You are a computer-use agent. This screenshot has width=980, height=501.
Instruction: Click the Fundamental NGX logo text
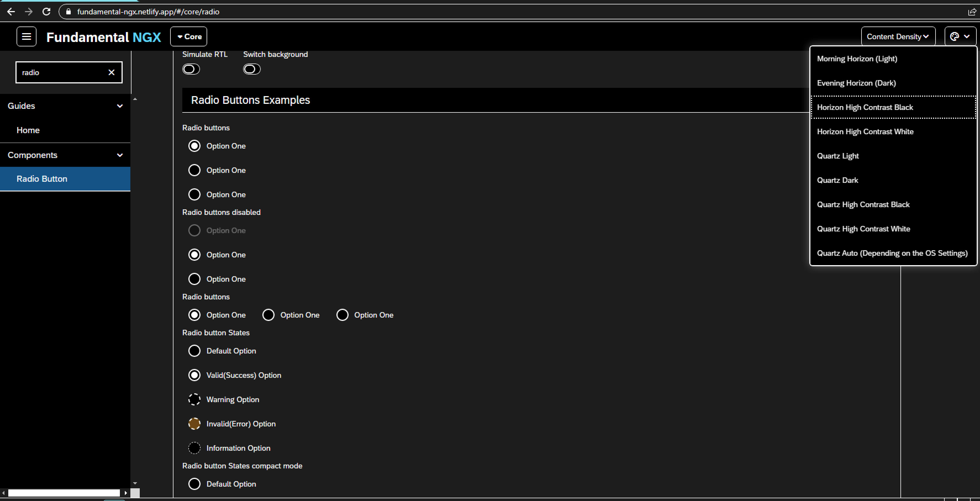(103, 37)
